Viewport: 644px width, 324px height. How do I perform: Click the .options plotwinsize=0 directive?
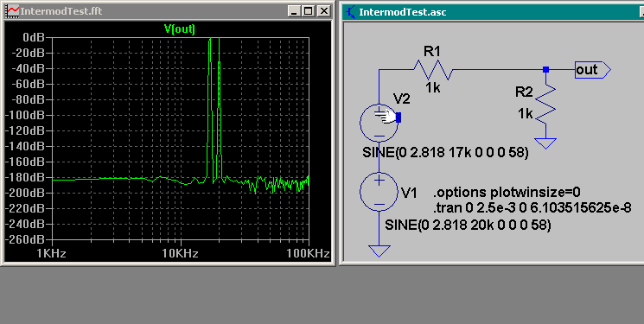[507, 192]
